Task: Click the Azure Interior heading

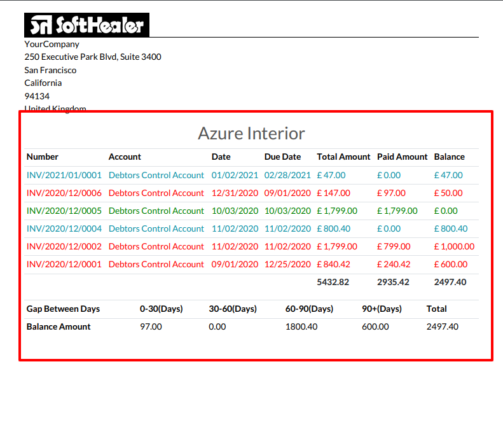Action: (x=251, y=133)
